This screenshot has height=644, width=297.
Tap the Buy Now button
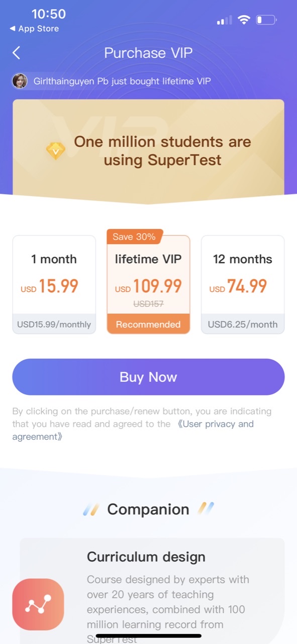pos(148,377)
